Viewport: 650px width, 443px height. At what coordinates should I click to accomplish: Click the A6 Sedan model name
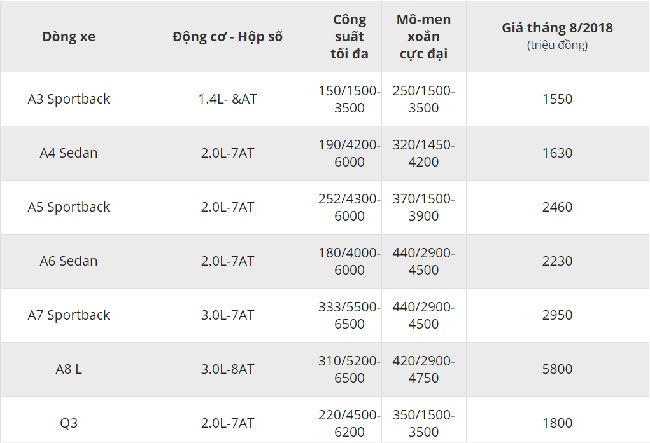69,261
